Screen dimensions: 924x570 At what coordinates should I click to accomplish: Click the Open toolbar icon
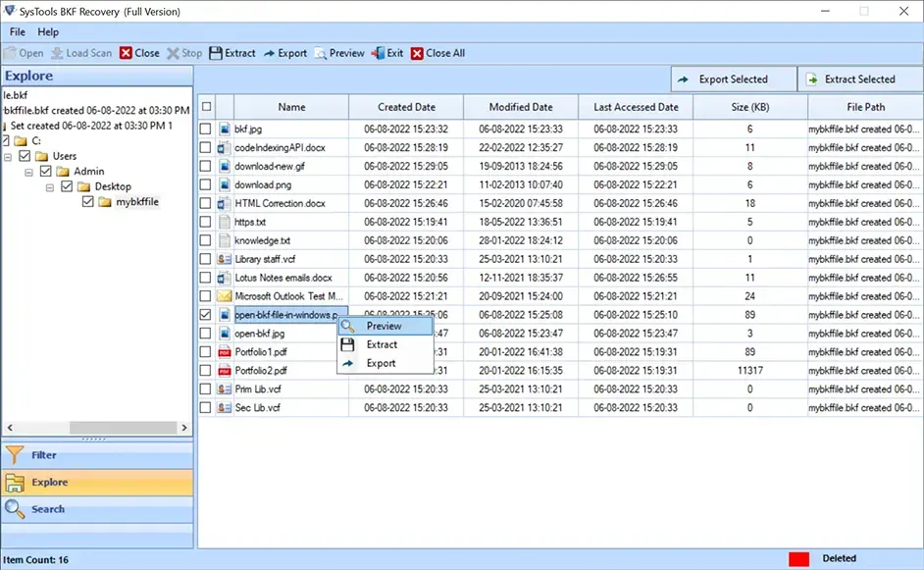[x=10, y=53]
